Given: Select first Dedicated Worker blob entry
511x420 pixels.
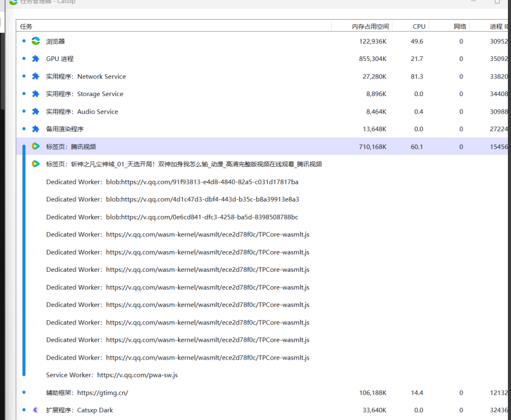Looking at the screenshot, I should [172, 182].
